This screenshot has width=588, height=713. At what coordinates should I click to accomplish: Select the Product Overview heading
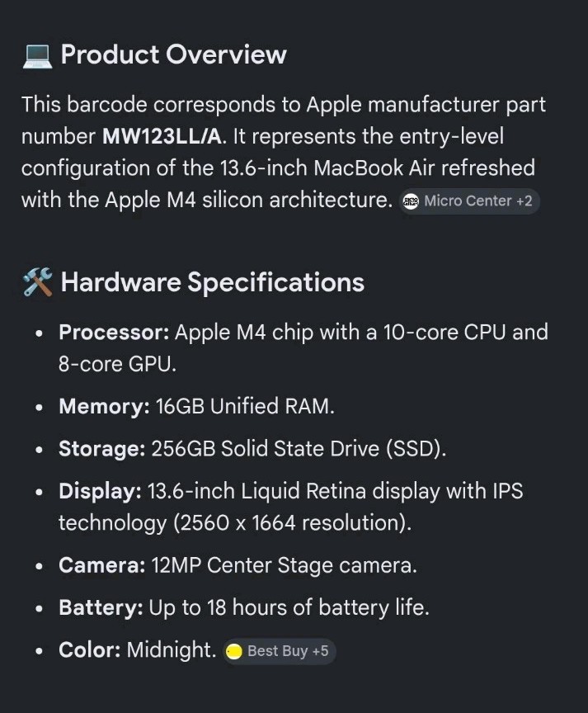pos(173,54)
